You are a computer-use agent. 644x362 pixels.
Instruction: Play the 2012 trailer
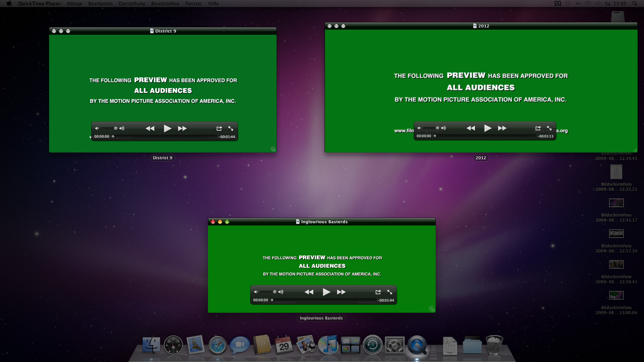[488, 128]
